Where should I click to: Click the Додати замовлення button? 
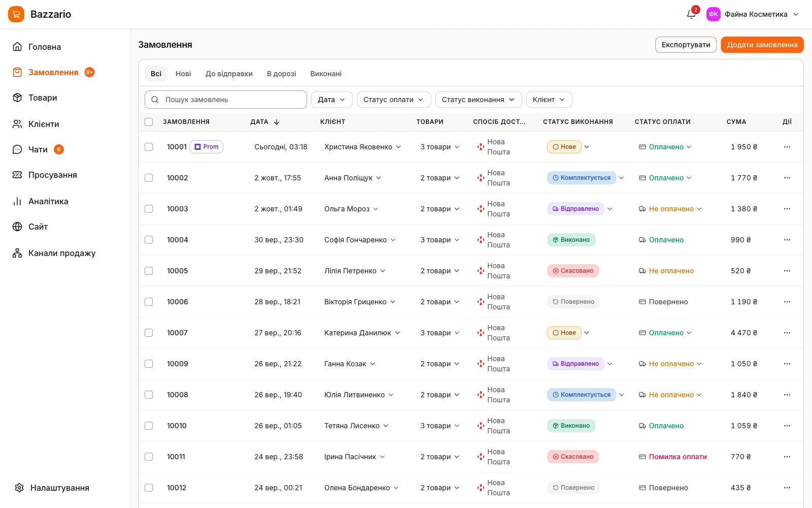pyautogui.click(x=762, y=45)
